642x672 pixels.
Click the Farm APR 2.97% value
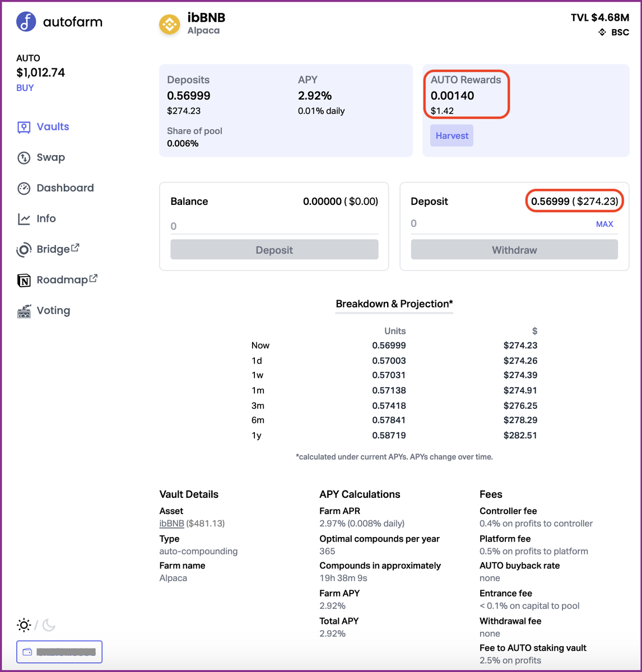point(362,524)
